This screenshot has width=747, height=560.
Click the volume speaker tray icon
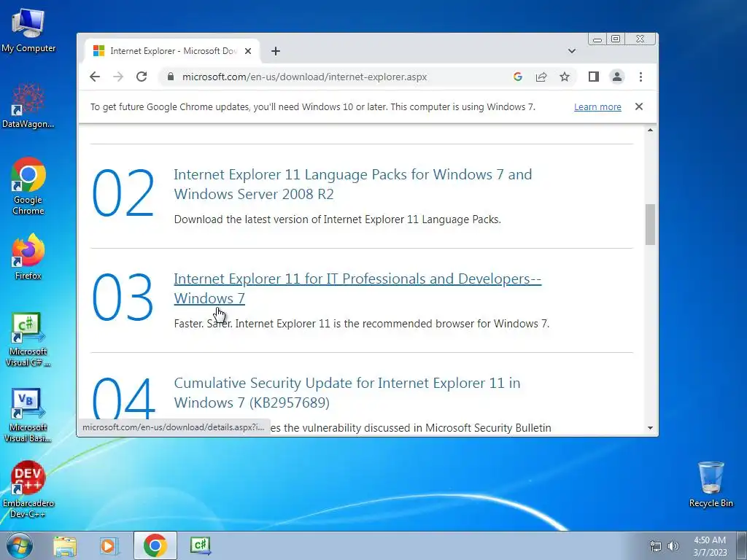coord(673,546)
